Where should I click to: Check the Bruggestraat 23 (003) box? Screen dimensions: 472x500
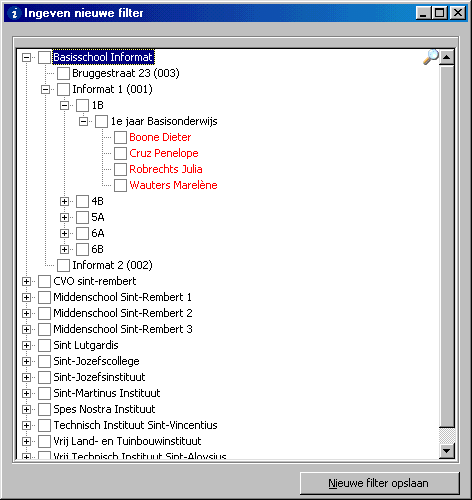click(x=63, y=73)
